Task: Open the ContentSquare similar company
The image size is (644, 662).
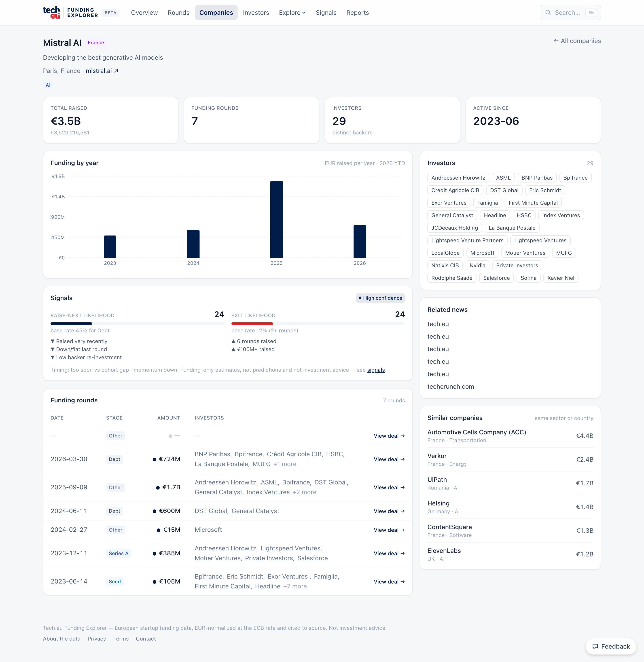Action: [449, 527]
